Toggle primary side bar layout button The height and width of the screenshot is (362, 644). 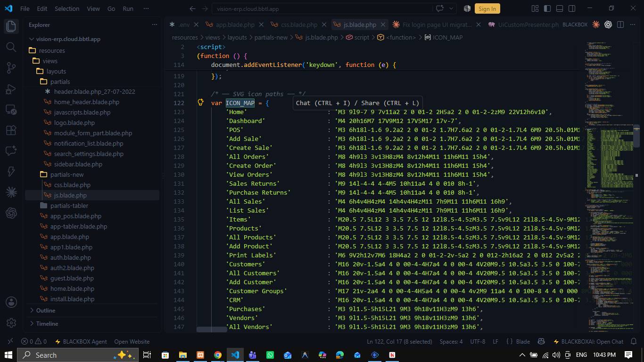tap(547, 8)
